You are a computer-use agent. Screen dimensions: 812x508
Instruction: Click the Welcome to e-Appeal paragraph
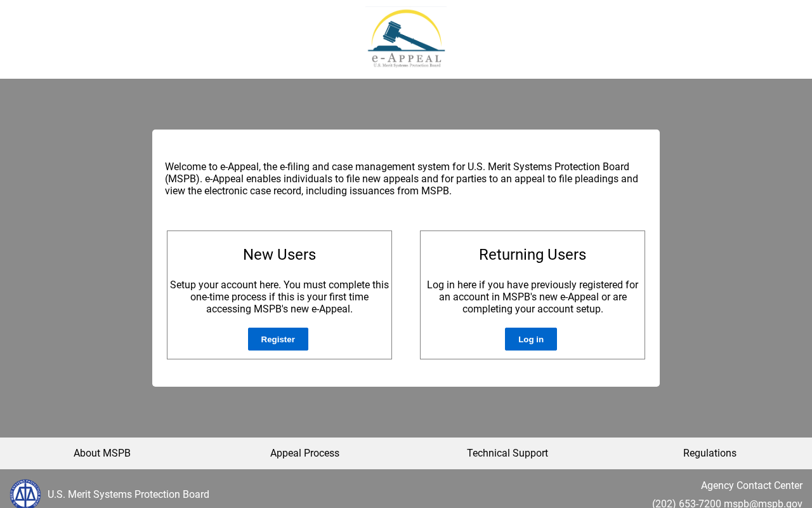coord(402,179)
